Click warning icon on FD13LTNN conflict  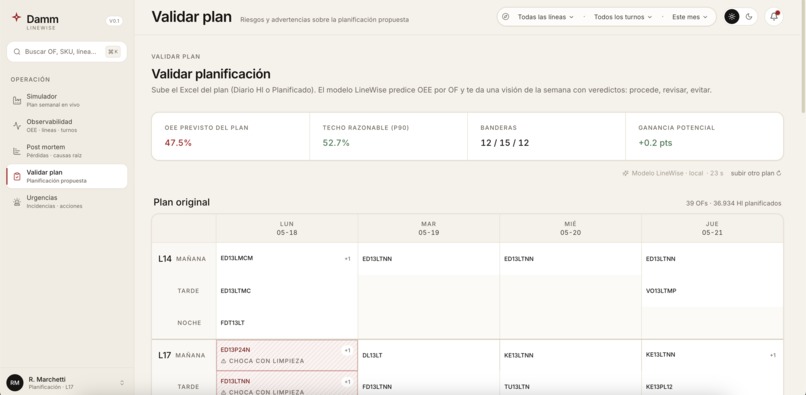pos(223,392)
